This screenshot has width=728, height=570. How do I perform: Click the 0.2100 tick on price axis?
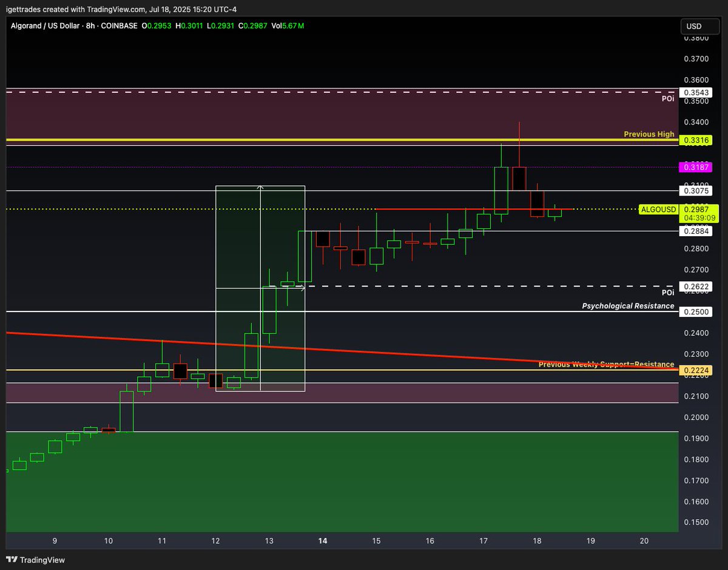[x=696, y=396]
